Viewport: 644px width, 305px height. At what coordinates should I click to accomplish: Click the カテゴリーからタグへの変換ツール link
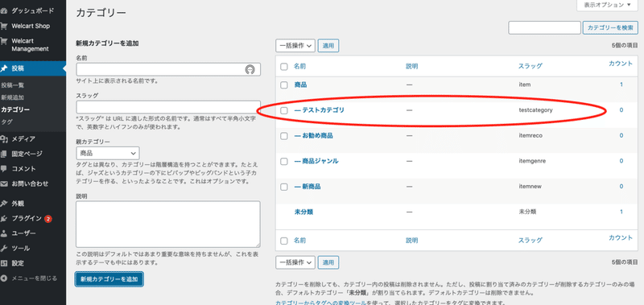click(320, 303)
